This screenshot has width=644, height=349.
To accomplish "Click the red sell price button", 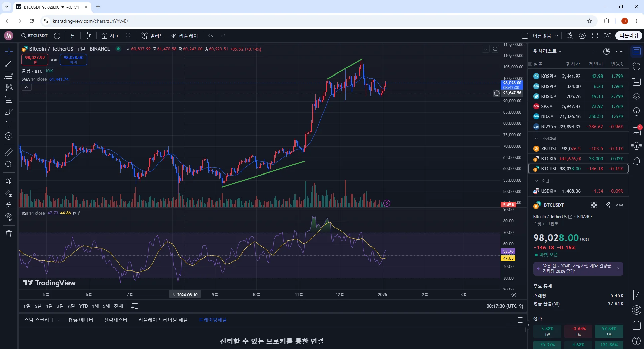I will (35, 60).
